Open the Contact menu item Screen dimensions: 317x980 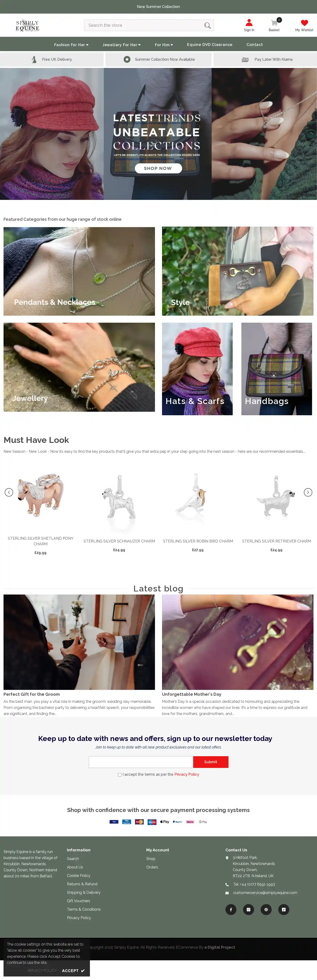[x=255, y=45]
